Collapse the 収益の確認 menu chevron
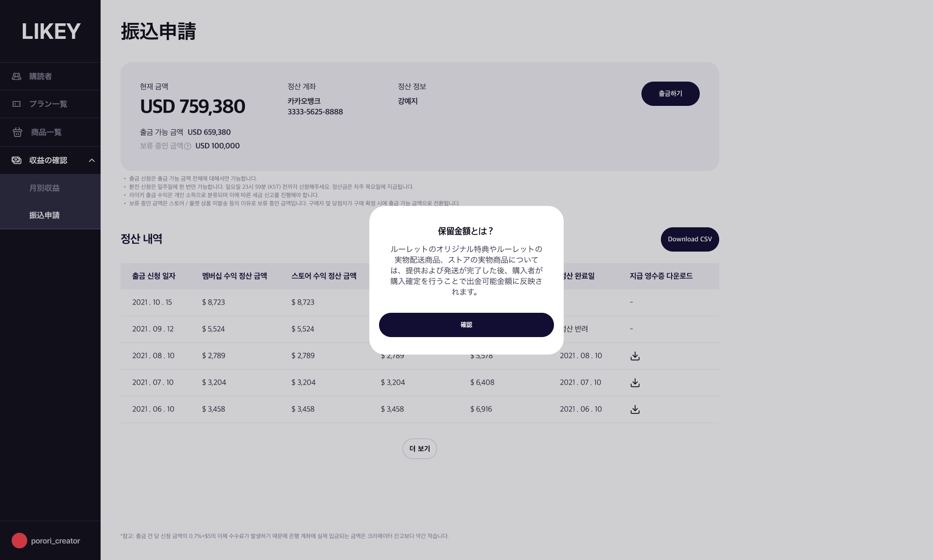 click(x=91, y=160)
